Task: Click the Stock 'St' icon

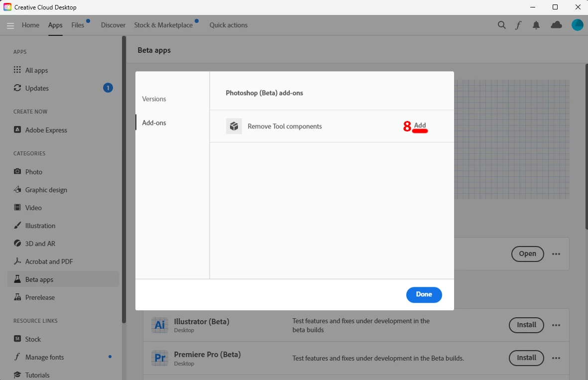Action: point(17,339)
